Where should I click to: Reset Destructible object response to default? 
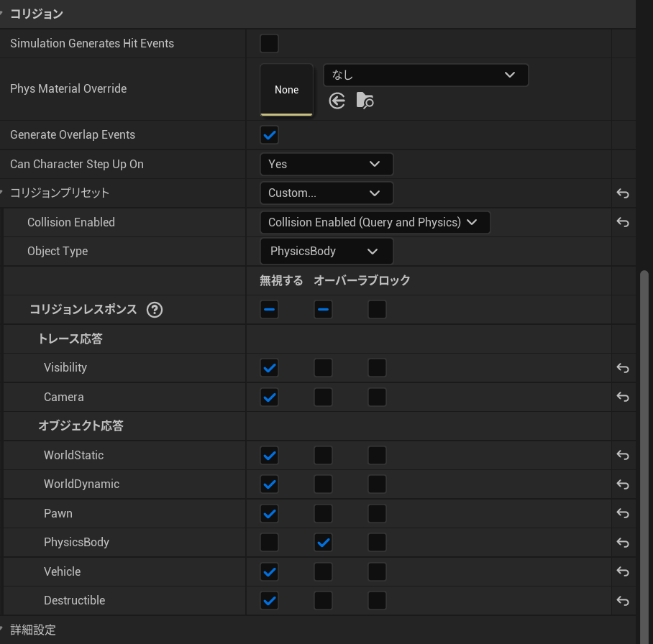pyautogui.click(x=623, y=601)
